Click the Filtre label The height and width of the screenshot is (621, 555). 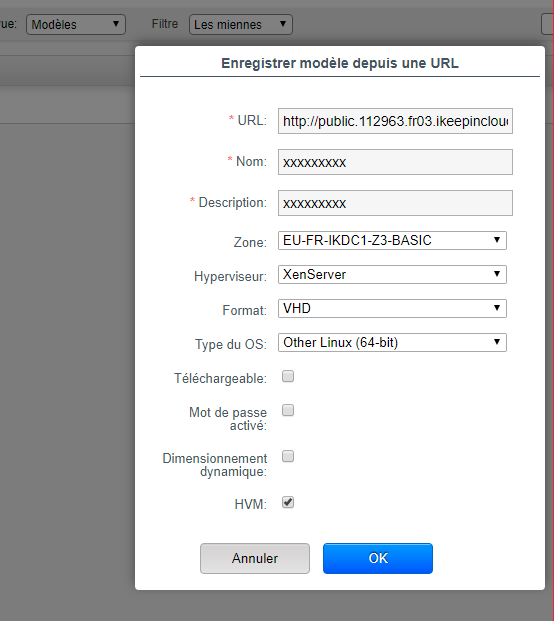(x=165, y=24)
